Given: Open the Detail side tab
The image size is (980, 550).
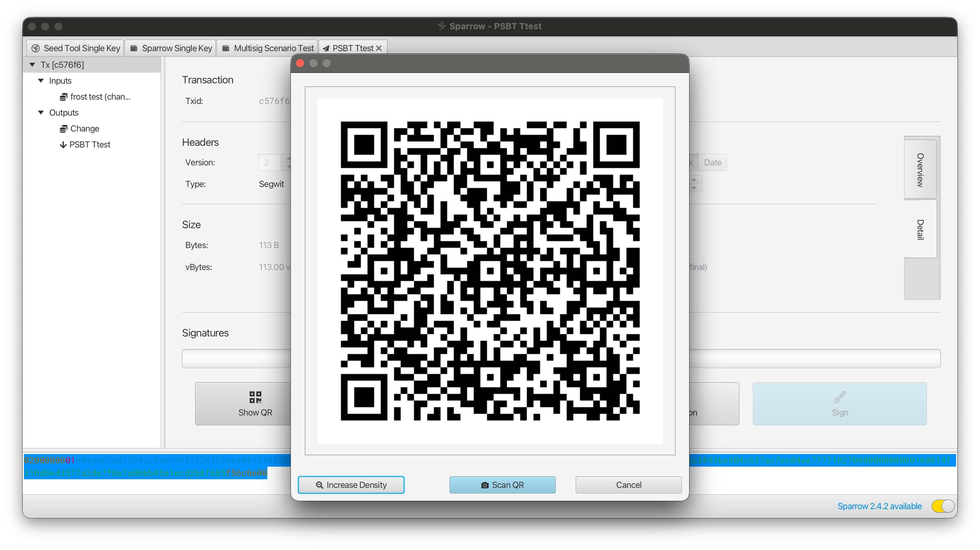Looking at the screenshot, I should point(920,229).
